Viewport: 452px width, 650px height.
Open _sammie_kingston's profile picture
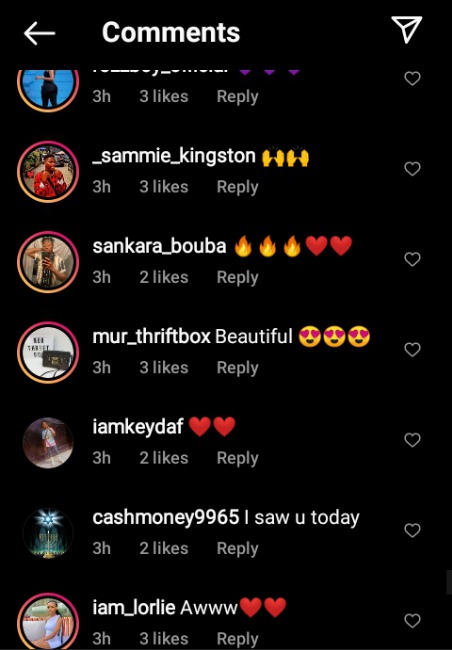point(48,172)
